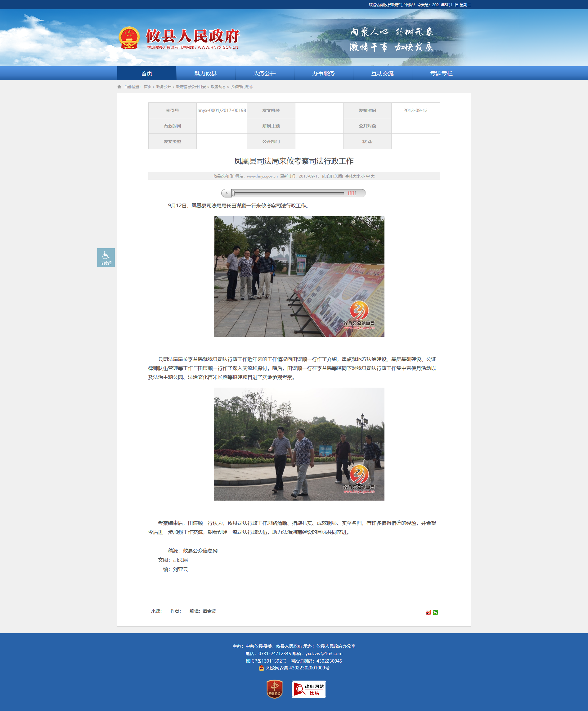Click the police shield icon beside 湘公网安备

tap(261, 668)
